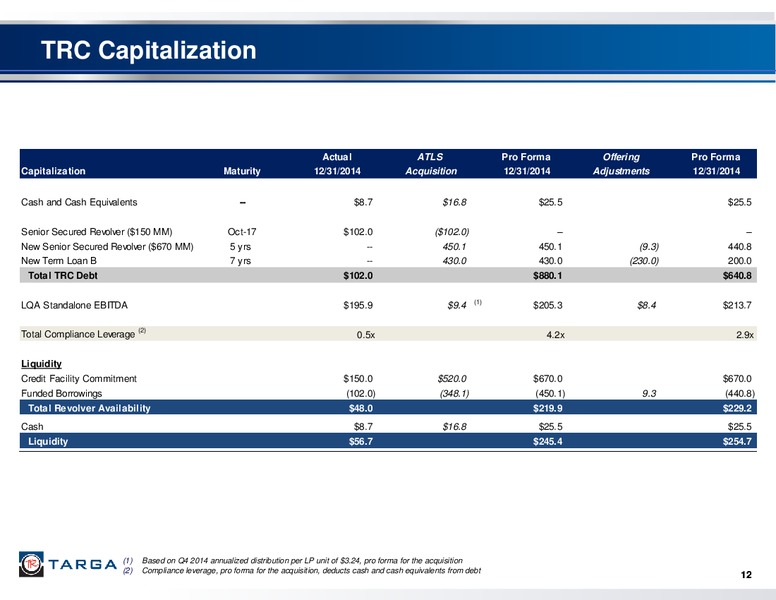The height and width of the screenshot is (600, 776).
Task: Select the "(348.1)" Funded Borrowings value
Action: (x=454, y=394)
